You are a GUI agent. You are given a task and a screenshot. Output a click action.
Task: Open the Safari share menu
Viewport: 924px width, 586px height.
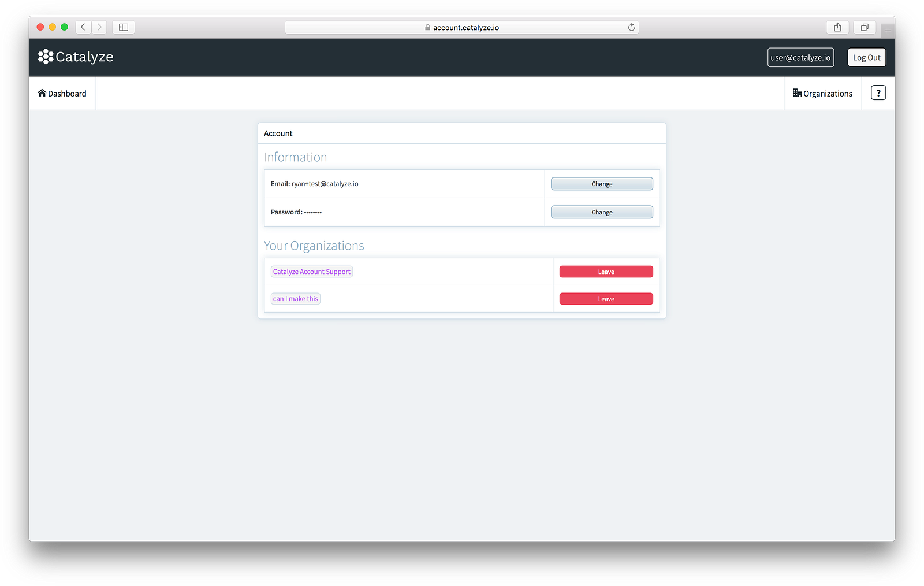click(837, 27)
